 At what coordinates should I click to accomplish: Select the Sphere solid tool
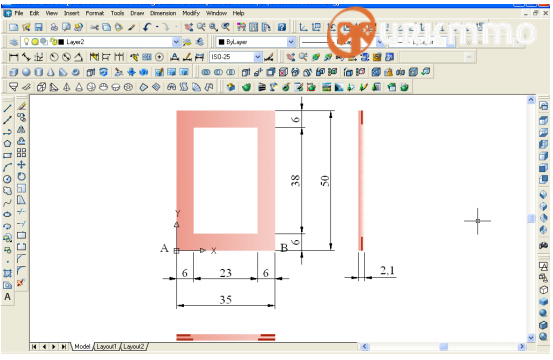26,72
